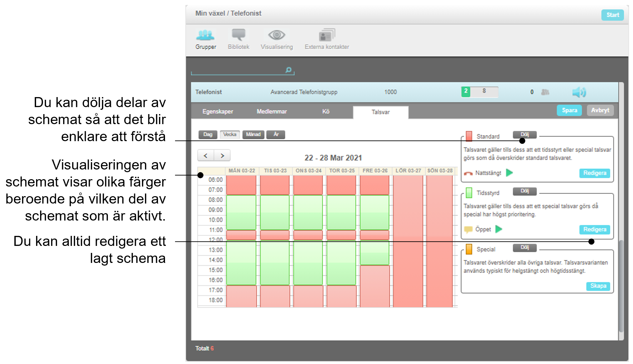Select the LÖR 03-27 column header
Image resolution: width=633 pixels, height=364 pixels.
click(408, 170)
